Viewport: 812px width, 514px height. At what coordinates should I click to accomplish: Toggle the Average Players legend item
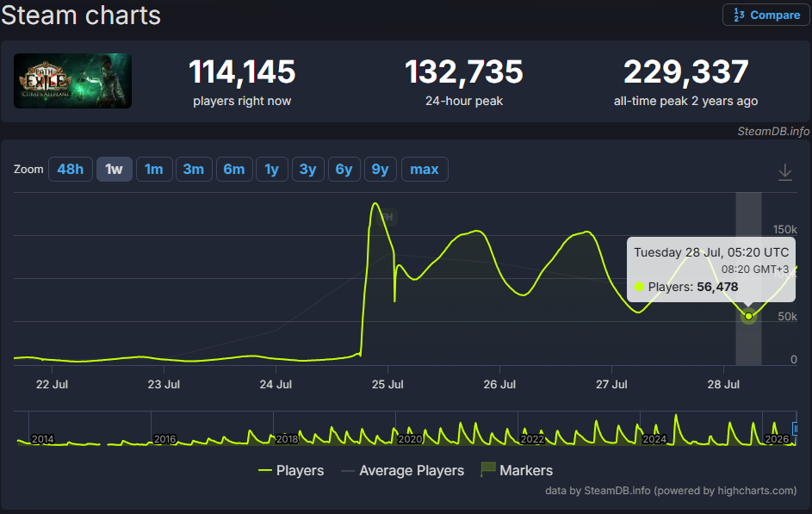[x=403, y=470]
